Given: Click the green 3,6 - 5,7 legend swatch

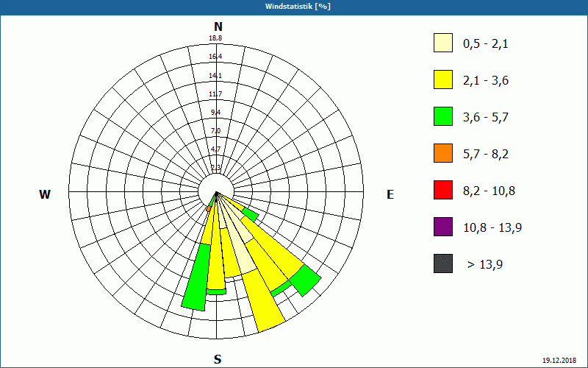Looking at the screenshot, I should tap(443, 116).
